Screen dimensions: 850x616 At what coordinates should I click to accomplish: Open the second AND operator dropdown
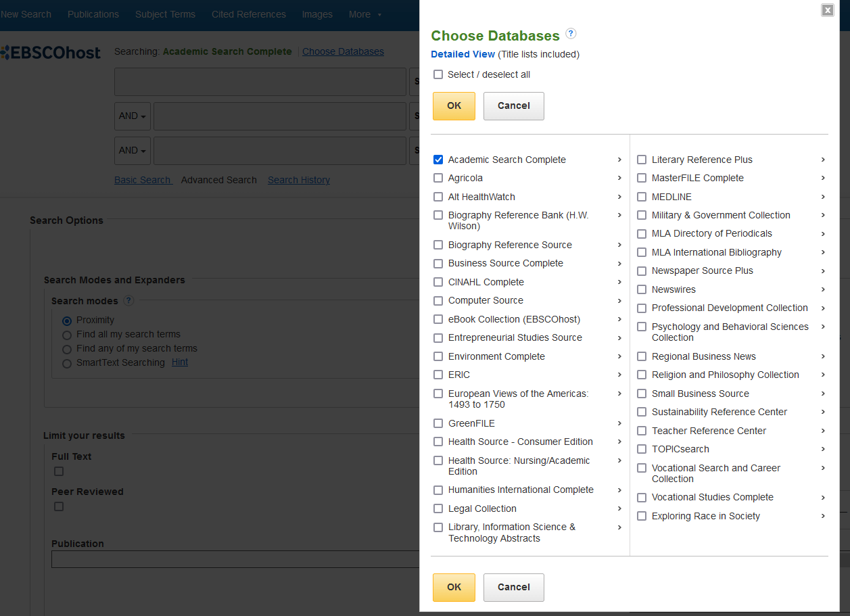click(x=133, y=150)
